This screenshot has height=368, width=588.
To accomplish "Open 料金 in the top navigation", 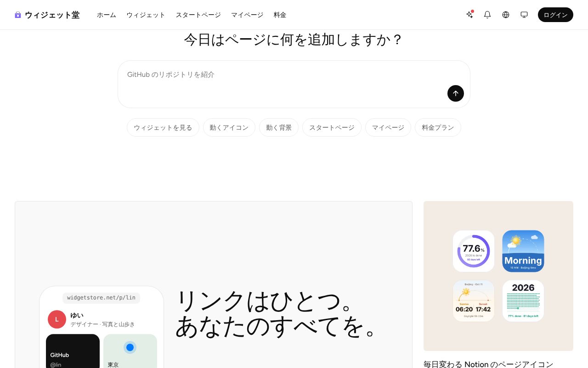I will click(280, 15).
